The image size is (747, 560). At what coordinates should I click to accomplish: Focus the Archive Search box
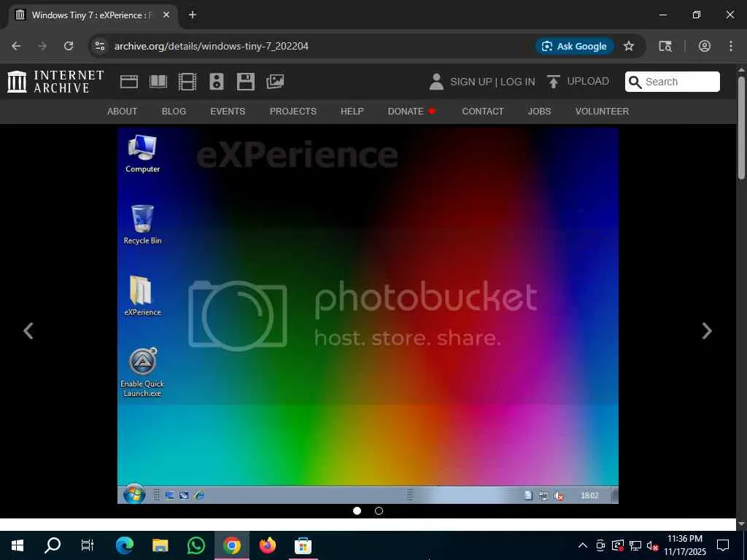pos(672,82)
